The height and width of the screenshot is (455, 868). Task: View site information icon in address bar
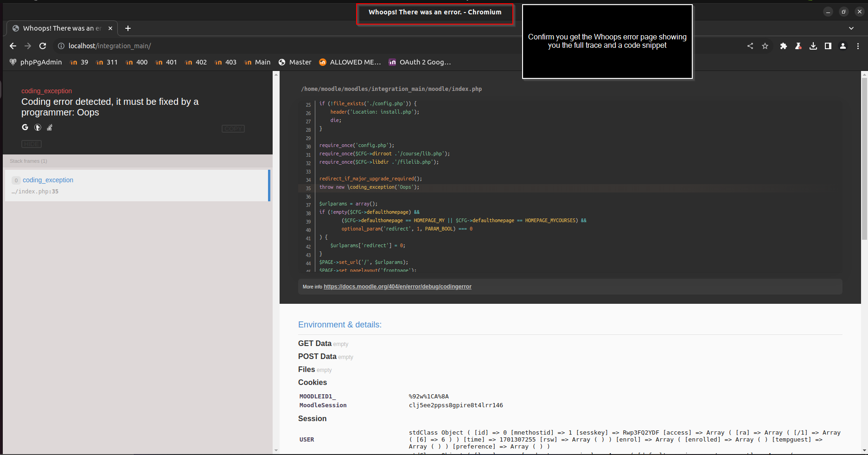pos(61,46)
